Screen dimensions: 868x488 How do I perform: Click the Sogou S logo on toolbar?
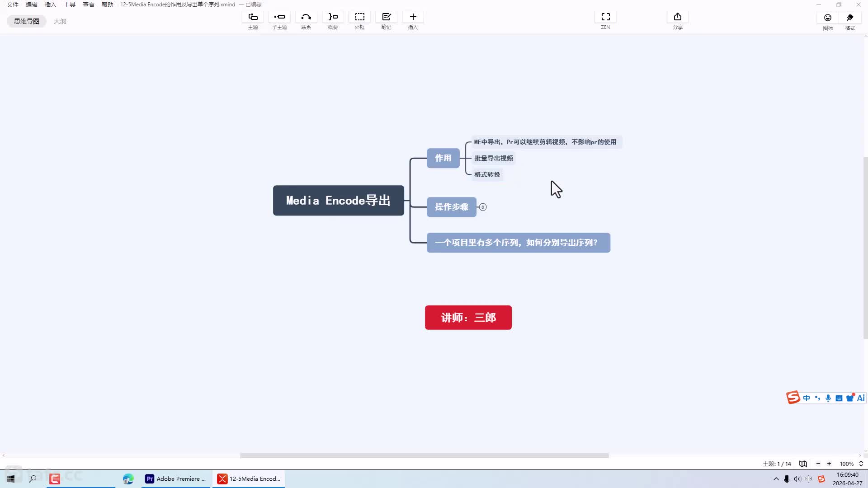coord(793,397)
